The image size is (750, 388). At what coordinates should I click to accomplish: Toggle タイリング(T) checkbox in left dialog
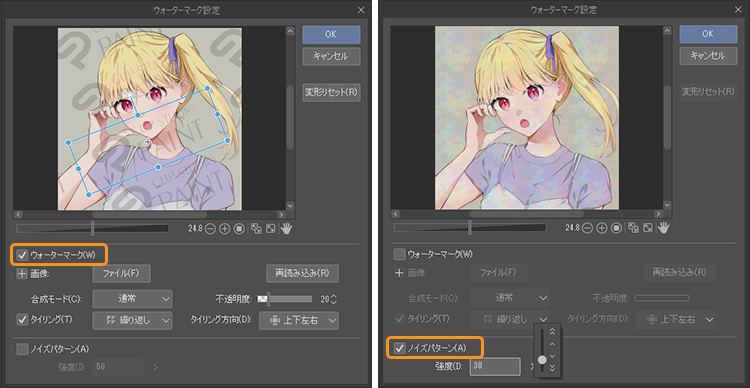click(22, 320)
